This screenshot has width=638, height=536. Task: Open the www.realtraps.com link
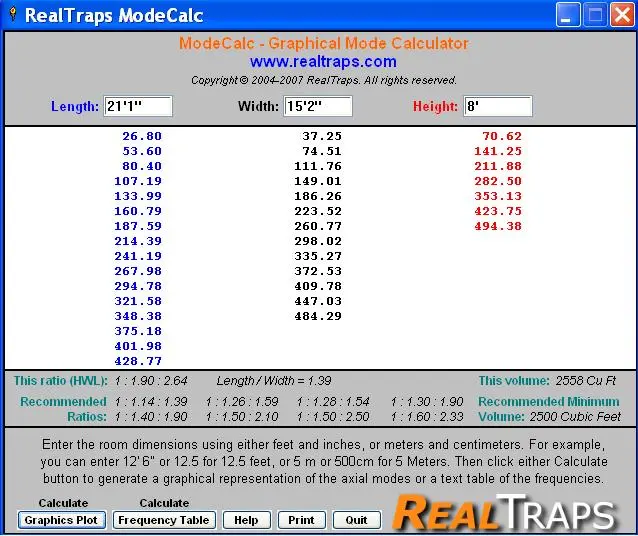pos(323,62)
